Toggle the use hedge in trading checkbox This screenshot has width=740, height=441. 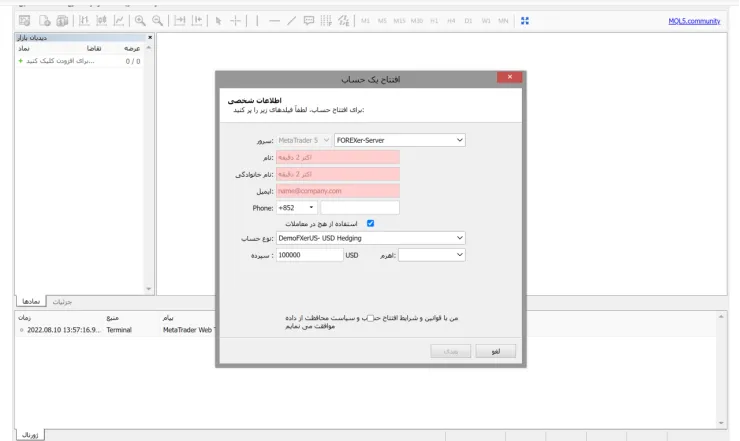point(370,223)
